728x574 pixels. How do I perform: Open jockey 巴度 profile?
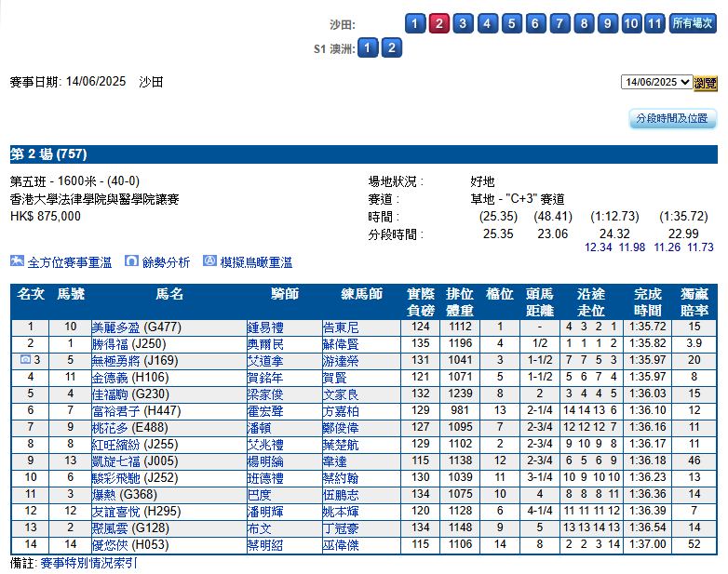260,495
